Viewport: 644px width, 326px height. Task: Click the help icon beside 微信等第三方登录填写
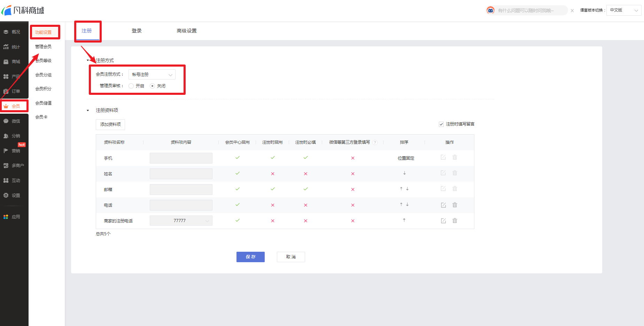point(375,142)
